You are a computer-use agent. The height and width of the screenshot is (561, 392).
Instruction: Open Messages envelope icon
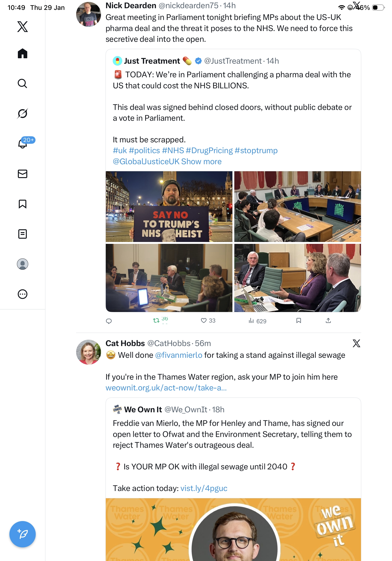[23, 174]
